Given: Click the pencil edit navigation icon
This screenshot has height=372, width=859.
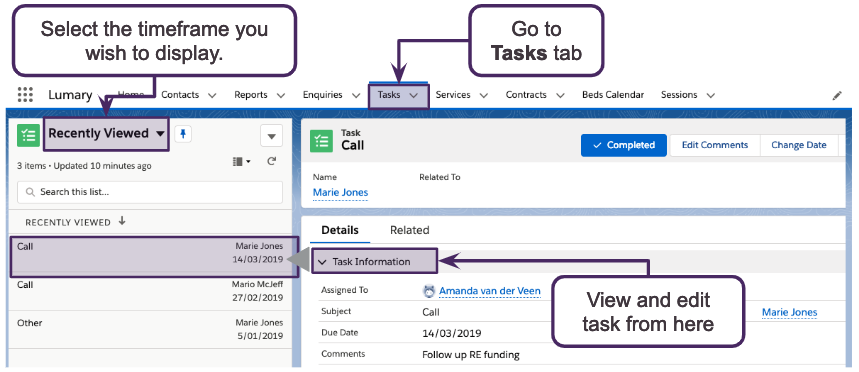Looking at the screenshot, I should (837, 95).
